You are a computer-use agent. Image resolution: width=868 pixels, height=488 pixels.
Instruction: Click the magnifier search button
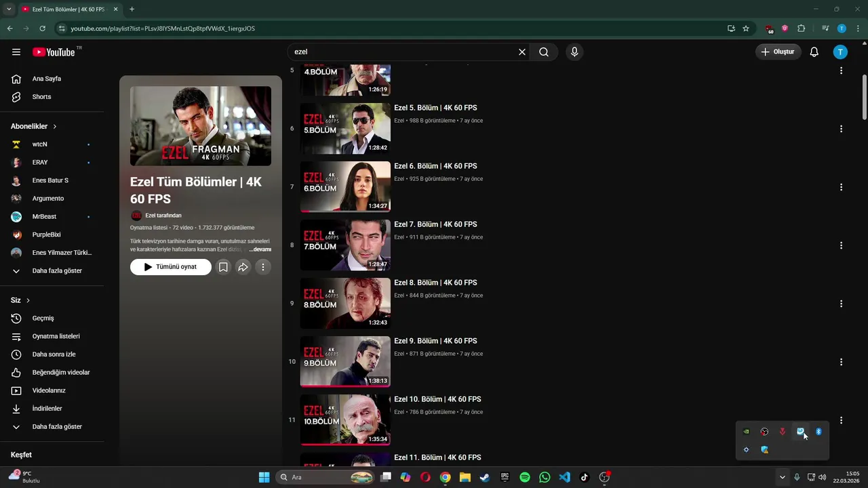tap(544, 52)
